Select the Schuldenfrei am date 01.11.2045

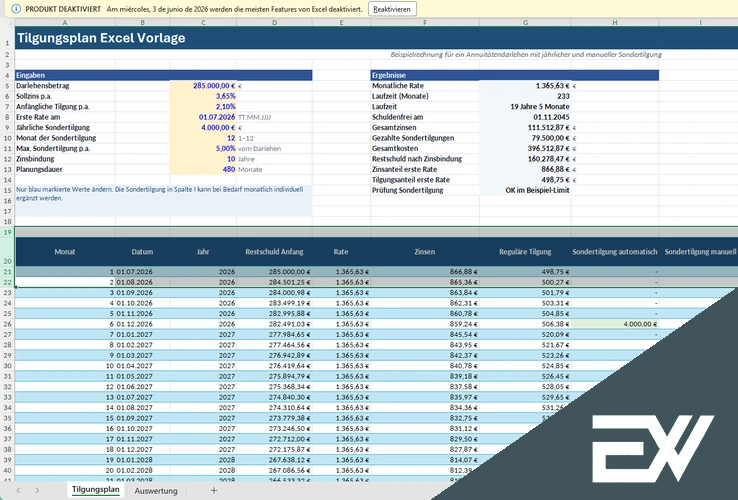click(x=525, y=117)
